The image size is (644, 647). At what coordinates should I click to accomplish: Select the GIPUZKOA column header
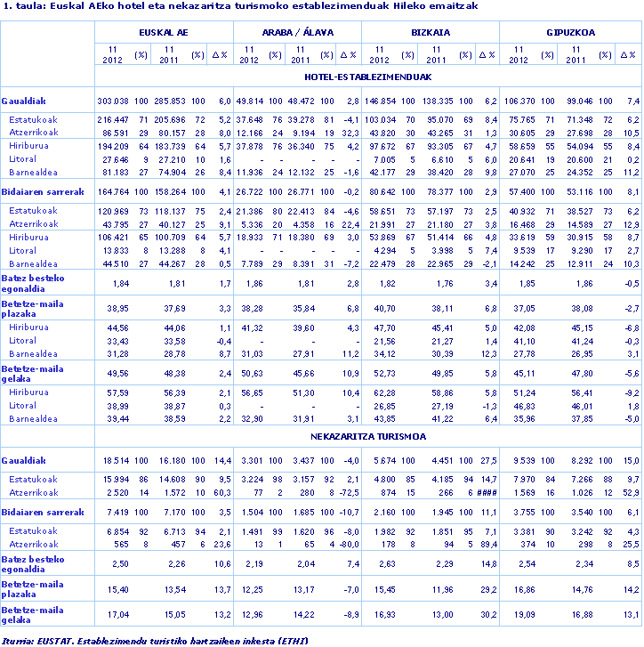click(x=570, y=31)
